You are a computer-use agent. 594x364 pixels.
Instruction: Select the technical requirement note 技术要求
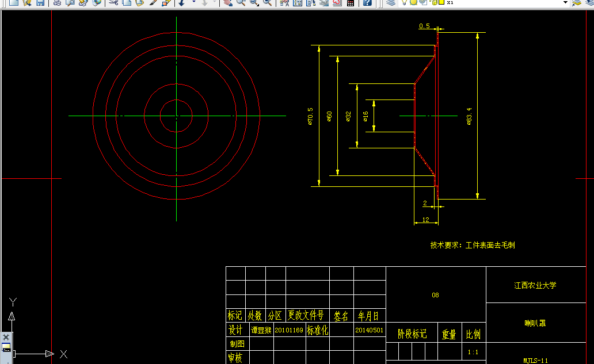(473, 245)
